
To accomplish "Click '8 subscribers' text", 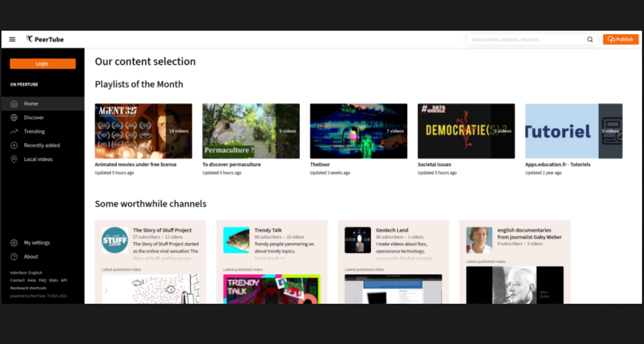I will tap(510, 244).
